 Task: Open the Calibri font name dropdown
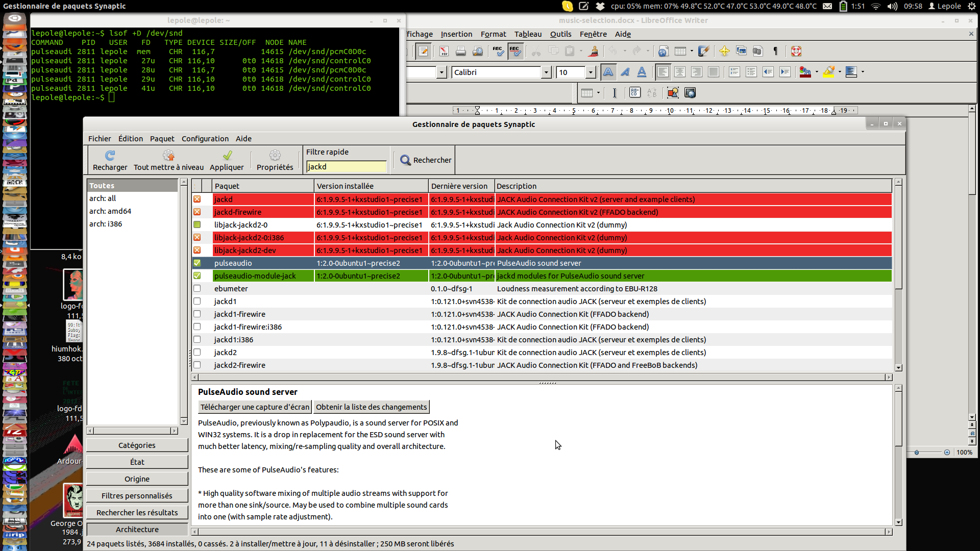click(546, 72)
